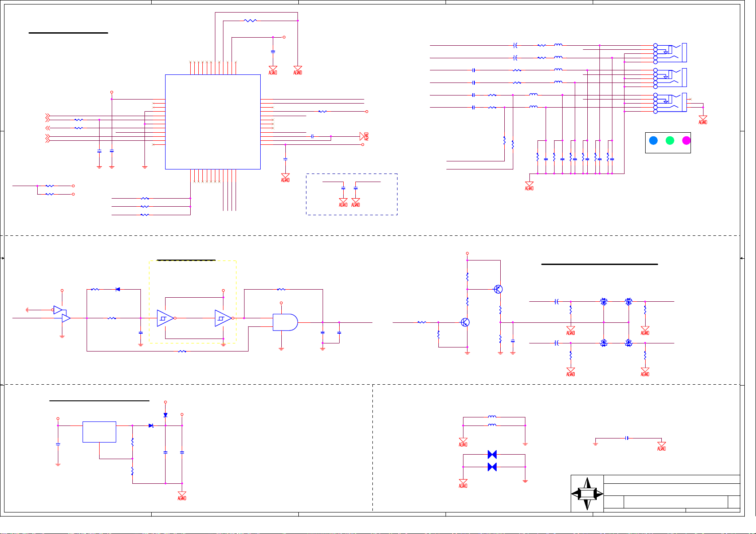The width and height of the screenshot is (756, 534).
Task: Select the horizontal diode after the regulator block
Action: tap(151, 425)
